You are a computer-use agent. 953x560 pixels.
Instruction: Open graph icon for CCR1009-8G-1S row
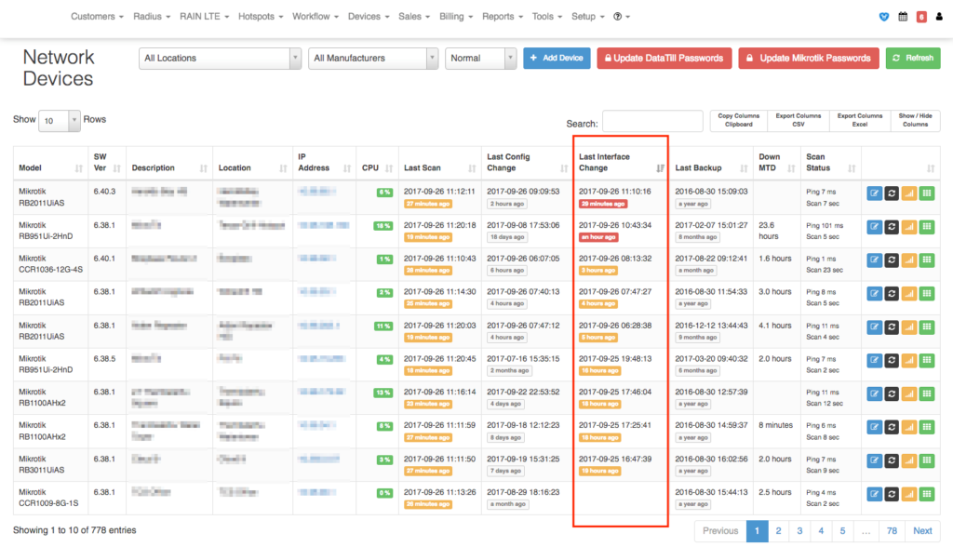(909, 494)
